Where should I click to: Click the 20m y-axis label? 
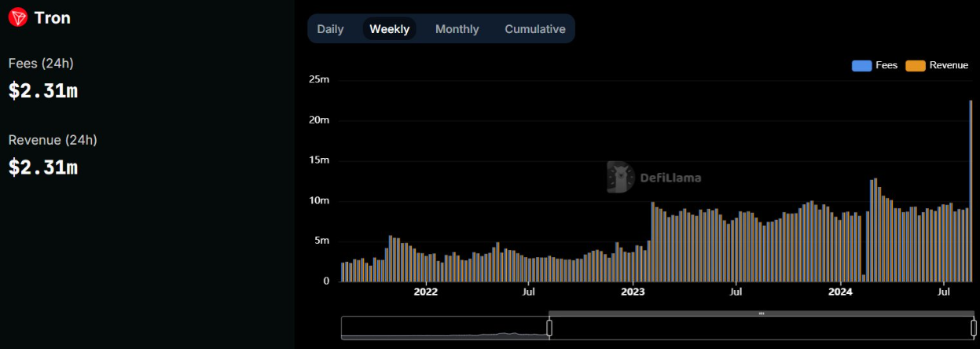319,119
